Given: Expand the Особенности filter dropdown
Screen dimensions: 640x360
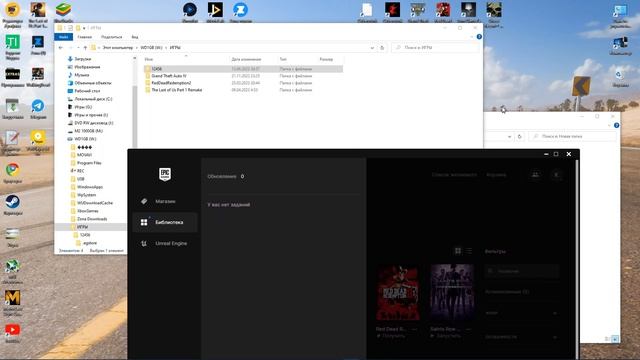Looking at the screenshot, I should point(521,337).
